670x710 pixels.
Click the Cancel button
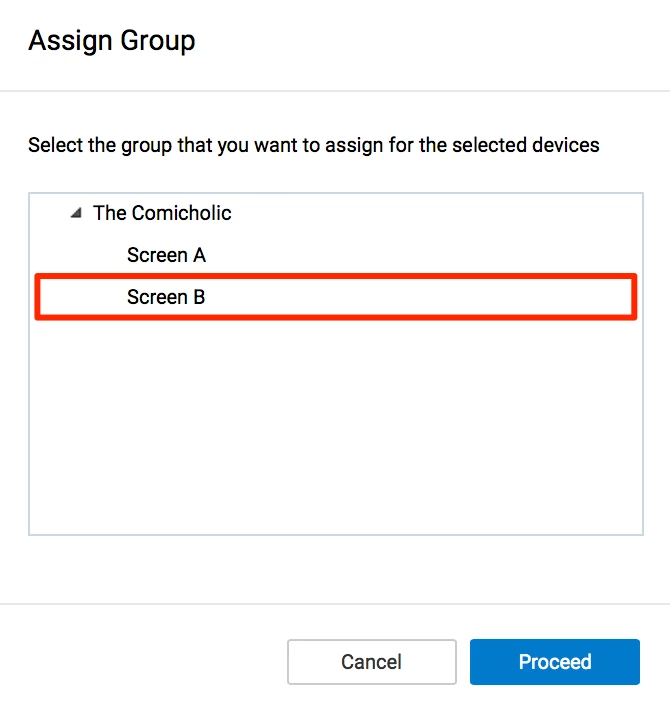371,662
